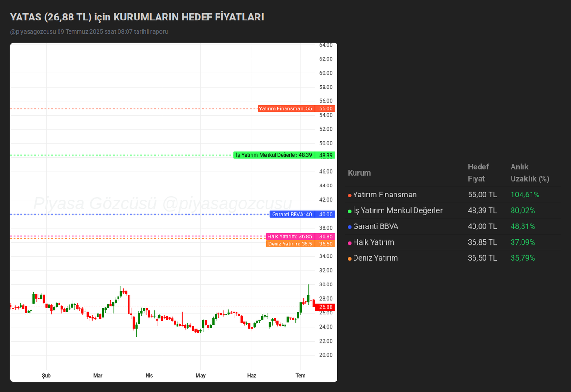
Task: Click the 48,81% distance value
Action: click(x=522, y=226)
